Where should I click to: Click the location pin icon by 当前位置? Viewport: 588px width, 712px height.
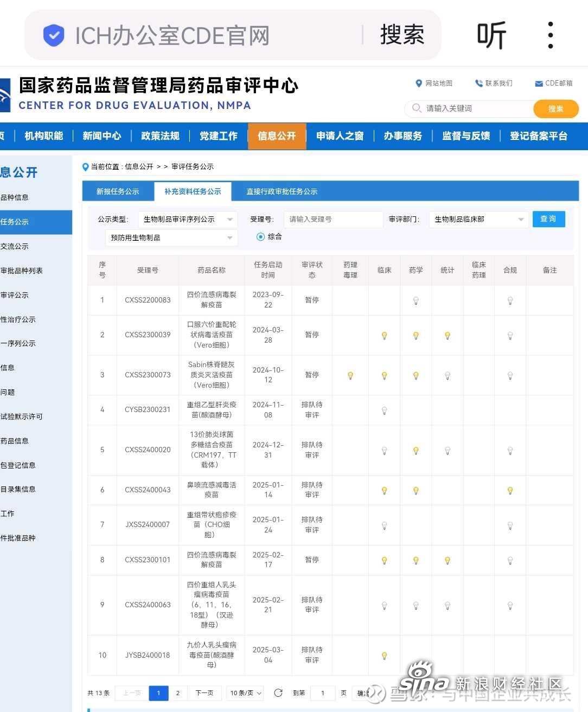tap(85, 166)
